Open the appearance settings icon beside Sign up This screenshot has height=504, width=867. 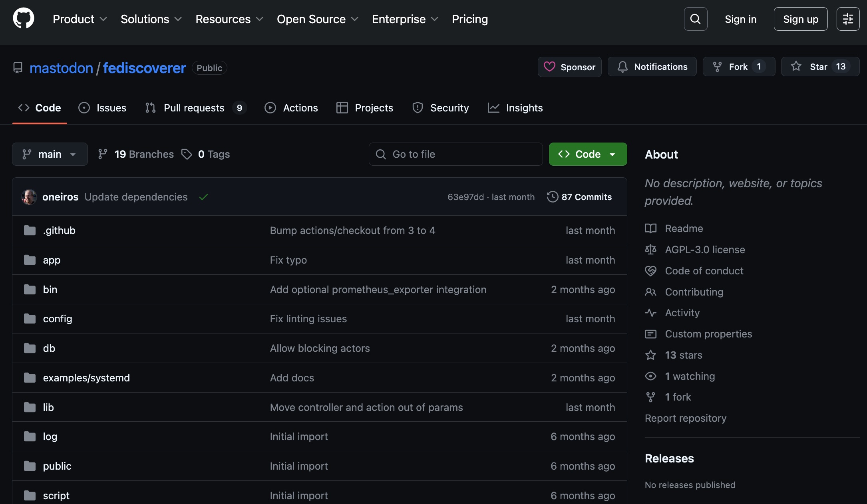coord(848,19)
